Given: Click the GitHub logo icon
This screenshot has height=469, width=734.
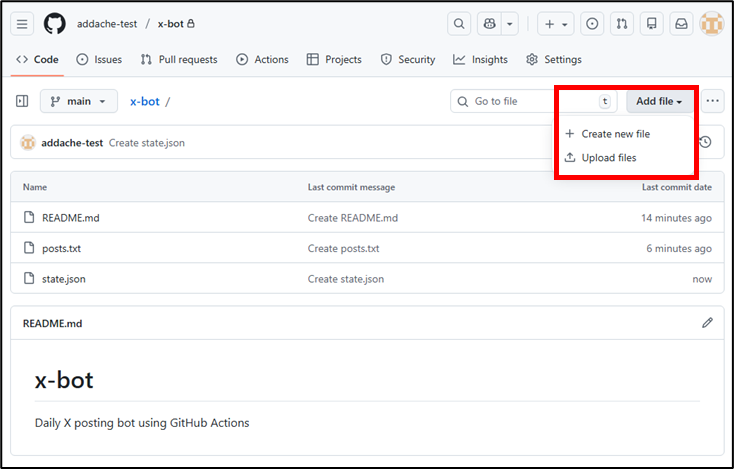Looking at the screenshot, I should click(55, 23).
